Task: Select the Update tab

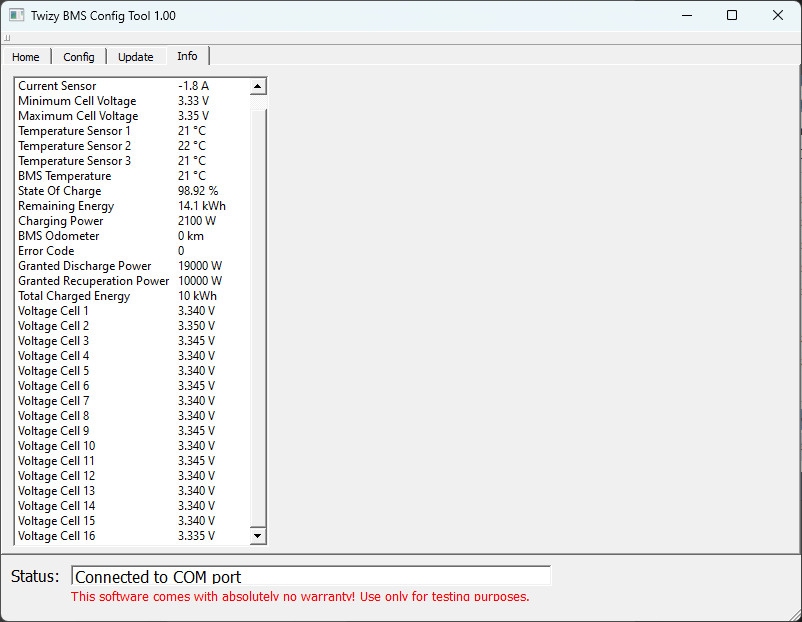Action: click(x=136, y=57)
